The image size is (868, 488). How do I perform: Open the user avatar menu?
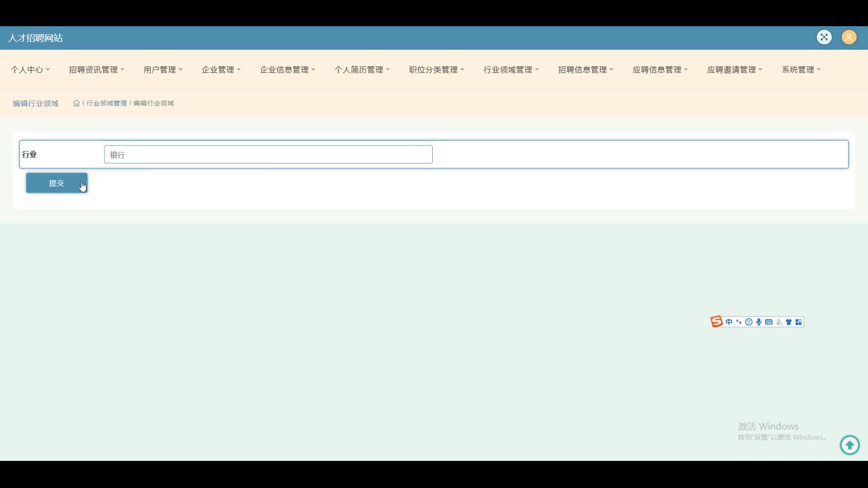(849, 37)
